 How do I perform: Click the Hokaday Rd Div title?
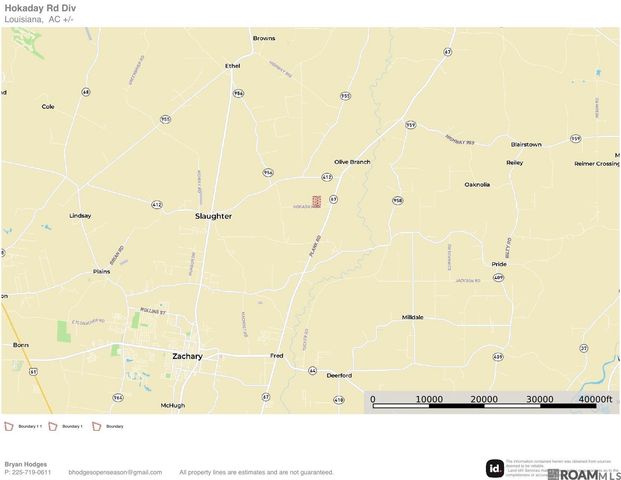tap(40, 8)
